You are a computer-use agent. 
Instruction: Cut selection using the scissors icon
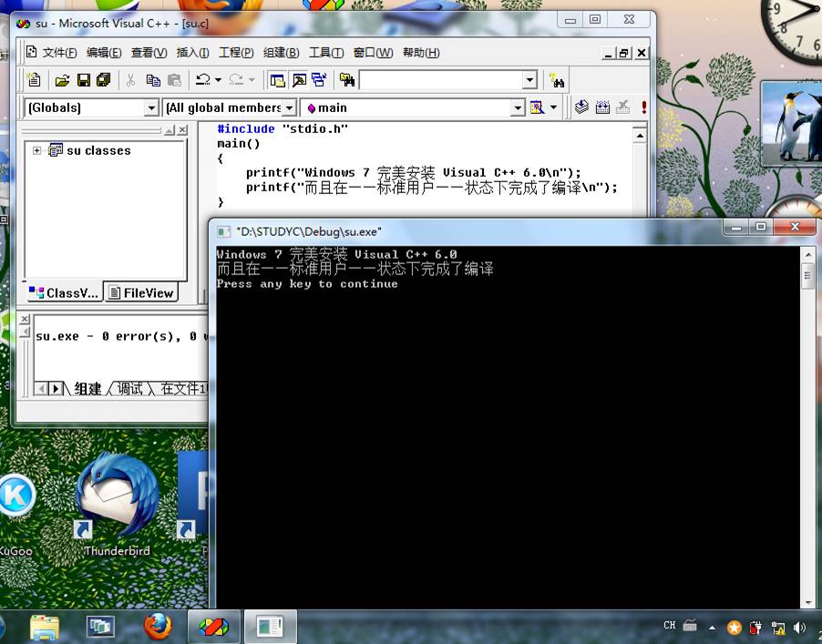130,80
